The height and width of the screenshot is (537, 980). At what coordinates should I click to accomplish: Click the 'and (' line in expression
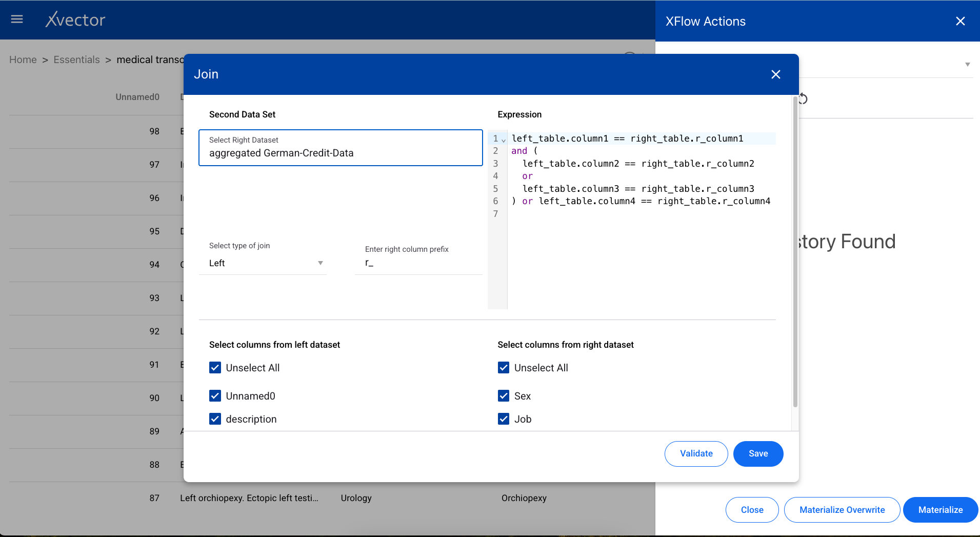point(524,151)
